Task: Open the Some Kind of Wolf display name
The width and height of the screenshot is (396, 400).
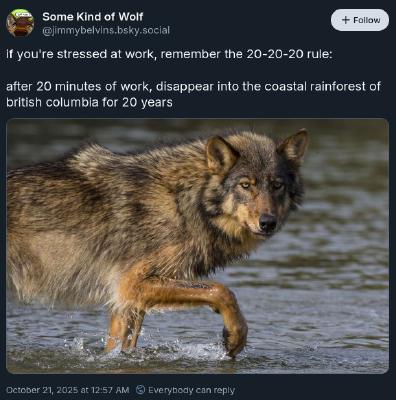Action: [93, 16]
